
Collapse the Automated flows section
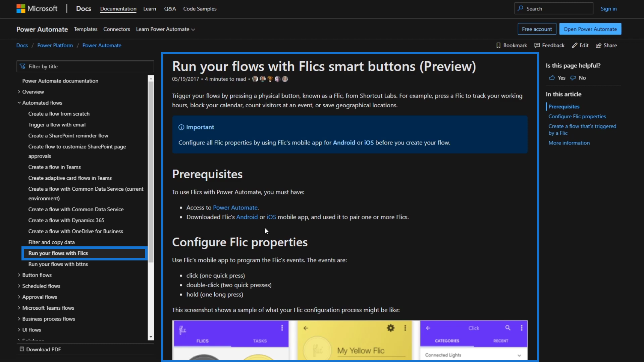click(x=19, y=103)
